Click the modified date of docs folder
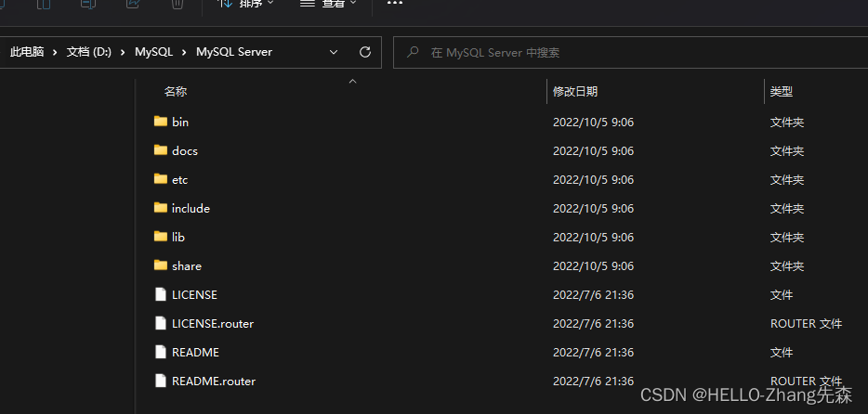The height and width of the screenshot is (414, 868). [x=594, y=151]
